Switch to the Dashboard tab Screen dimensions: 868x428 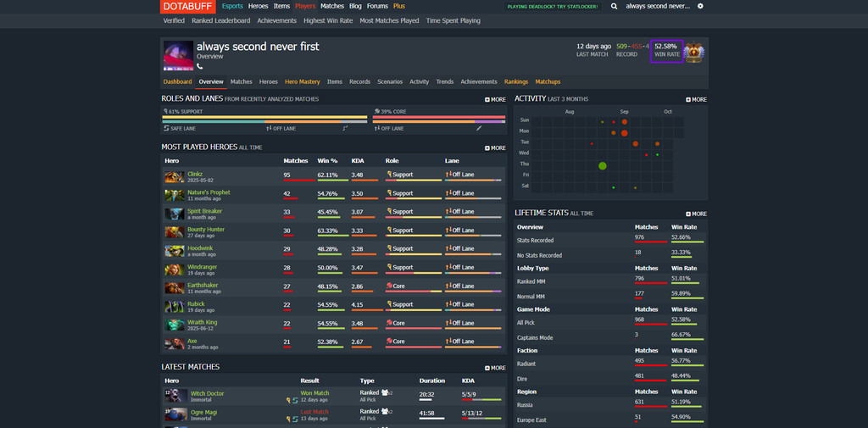pos(178,82)
